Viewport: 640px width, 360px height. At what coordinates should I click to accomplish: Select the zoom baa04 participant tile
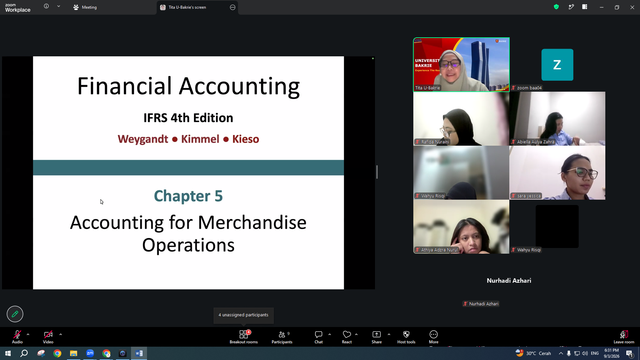coord(557,64)
